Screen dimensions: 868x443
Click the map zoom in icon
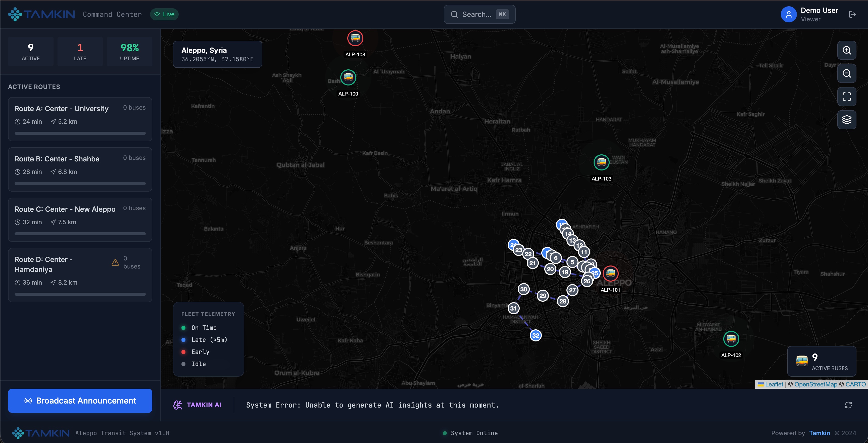point(846,50)
